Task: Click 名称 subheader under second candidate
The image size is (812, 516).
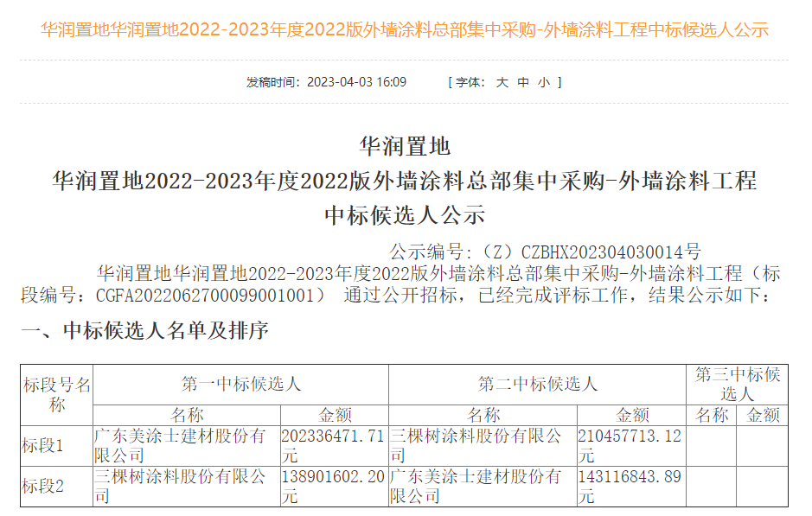Action: coord(483,415)
